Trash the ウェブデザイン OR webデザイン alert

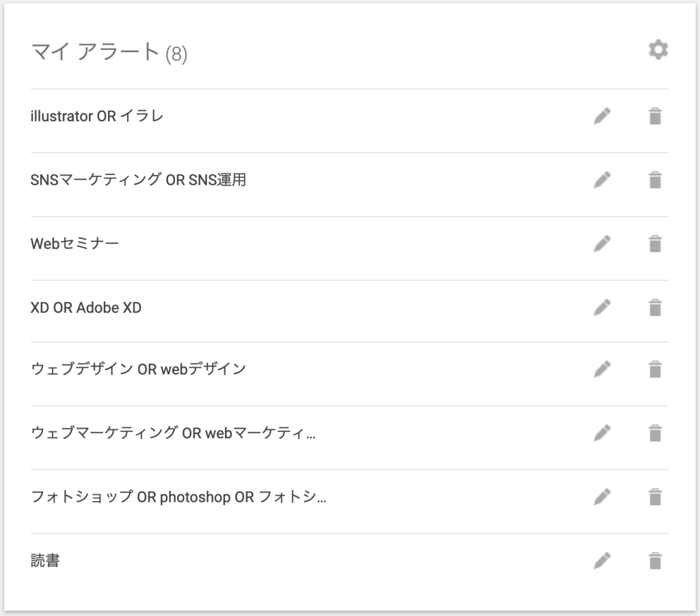coord(655,369)
